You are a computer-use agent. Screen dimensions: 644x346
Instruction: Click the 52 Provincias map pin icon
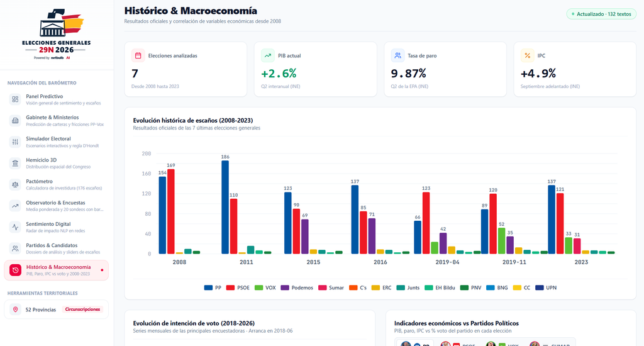[x=15, y=310]
